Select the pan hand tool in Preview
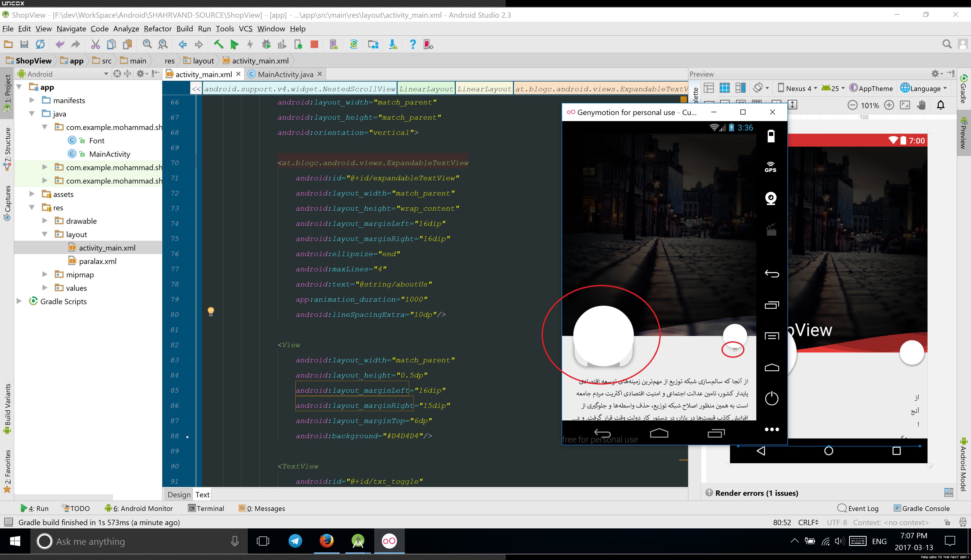The width and height of the screenshot is (971, 560). tap(921, 105)
